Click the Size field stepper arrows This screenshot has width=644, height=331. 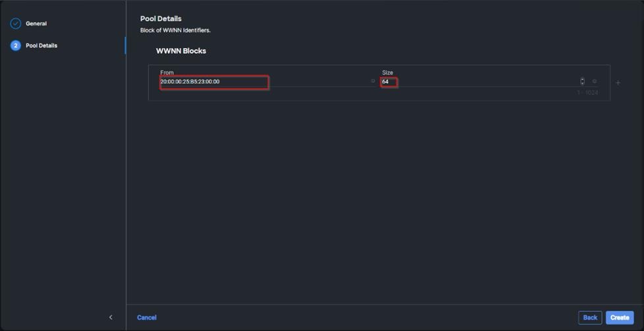point(582,82)
